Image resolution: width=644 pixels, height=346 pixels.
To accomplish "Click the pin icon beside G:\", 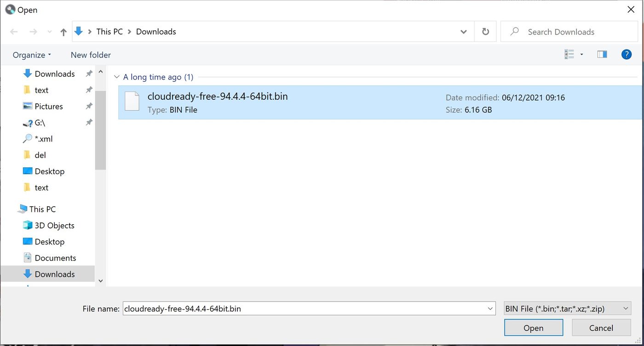I will click(89, 123).
